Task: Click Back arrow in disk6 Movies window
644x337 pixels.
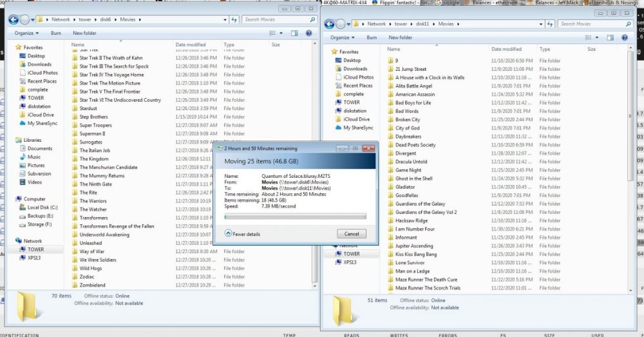Action: tap(13, 19)
